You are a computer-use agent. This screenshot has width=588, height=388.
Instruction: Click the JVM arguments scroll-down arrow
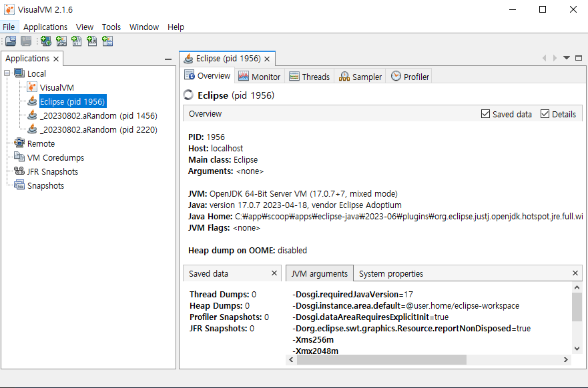coord(577,349)
